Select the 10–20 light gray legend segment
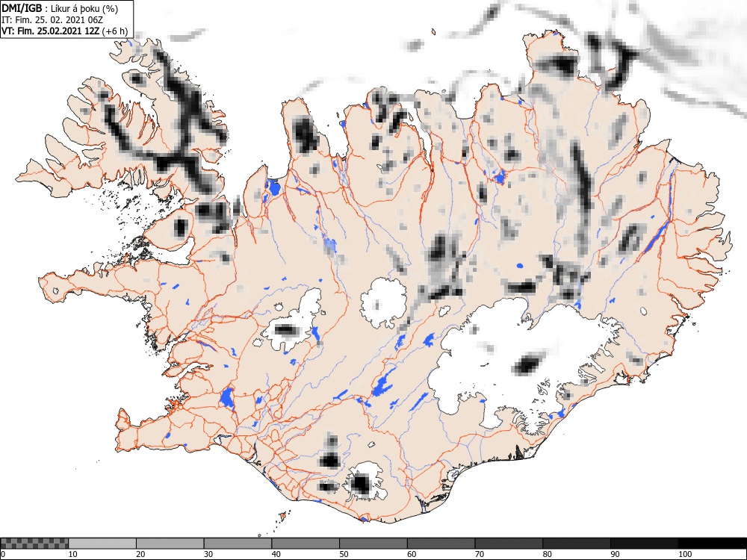747x560 pixels. [102, 544]
